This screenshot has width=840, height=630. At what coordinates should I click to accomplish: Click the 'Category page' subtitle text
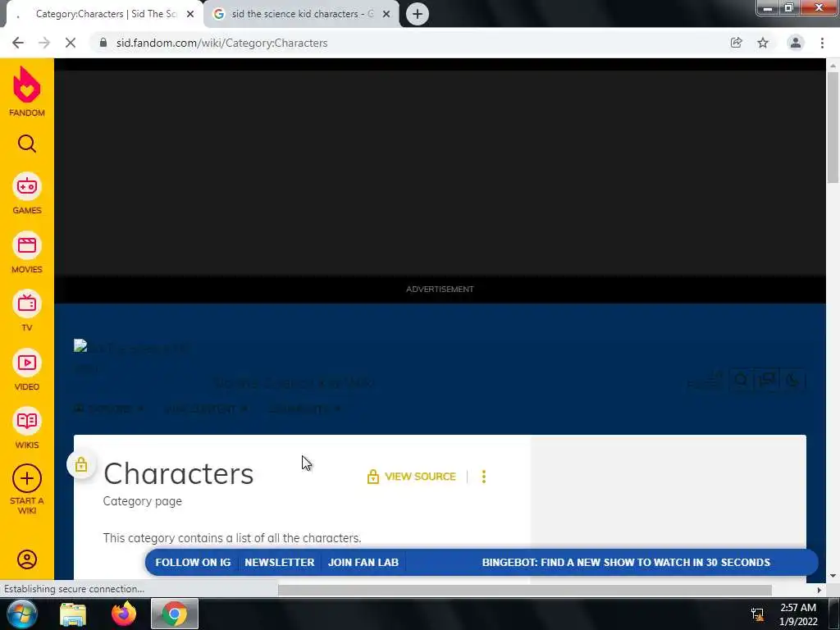pos(143,501)
